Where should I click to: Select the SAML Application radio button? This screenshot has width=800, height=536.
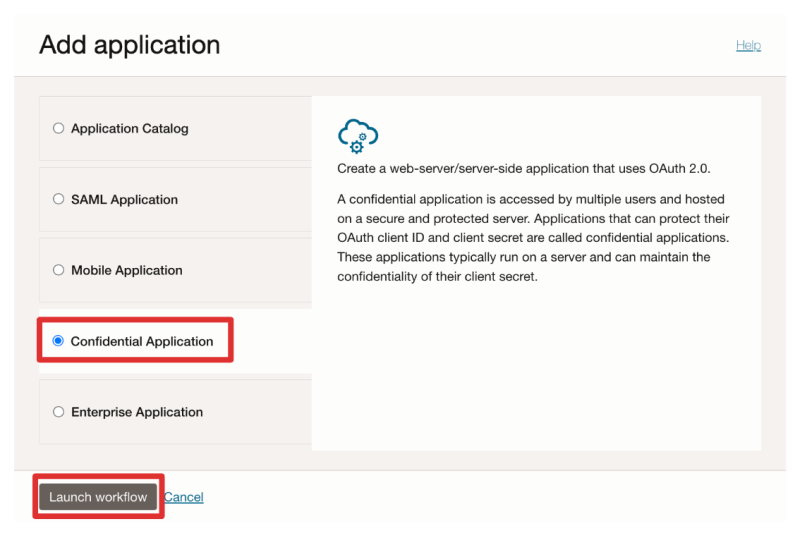click(58, 199)
